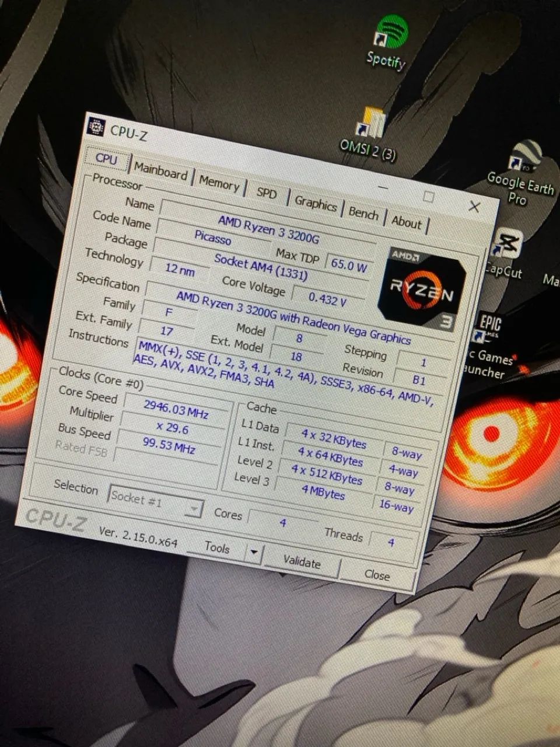560x747 pixels.
Task: Click the Level 3 value 4 MBytes
Action: (x=323, y=493)
